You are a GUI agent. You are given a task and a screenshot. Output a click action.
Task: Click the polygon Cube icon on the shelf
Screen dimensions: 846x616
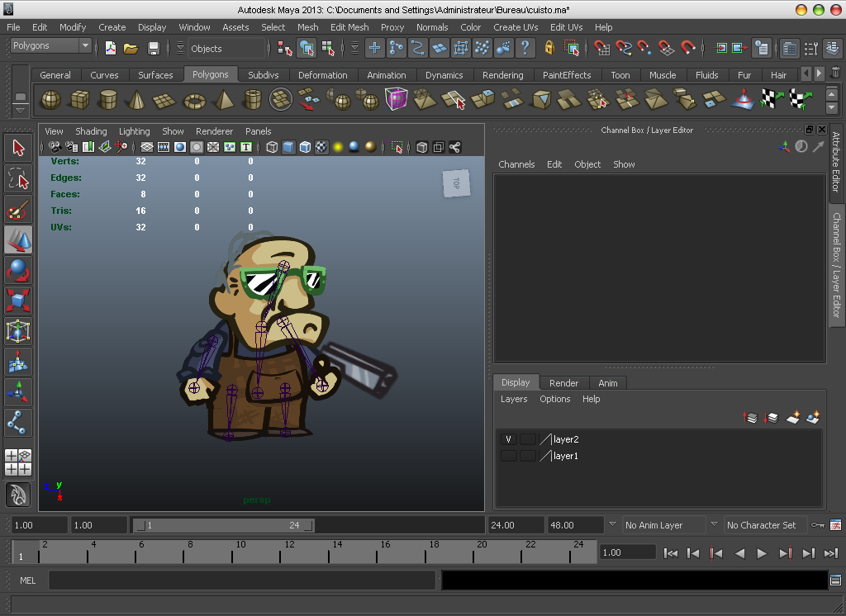coord(79,98)
